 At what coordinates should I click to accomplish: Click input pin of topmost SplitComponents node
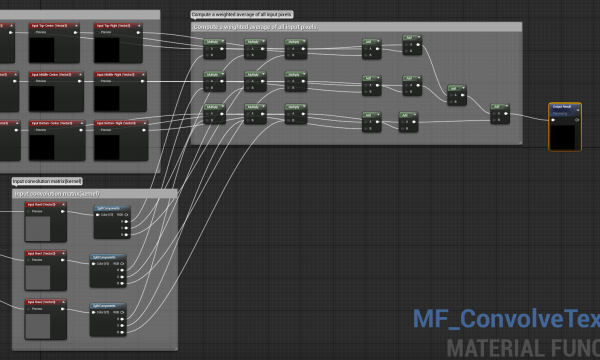click(98, 215)
